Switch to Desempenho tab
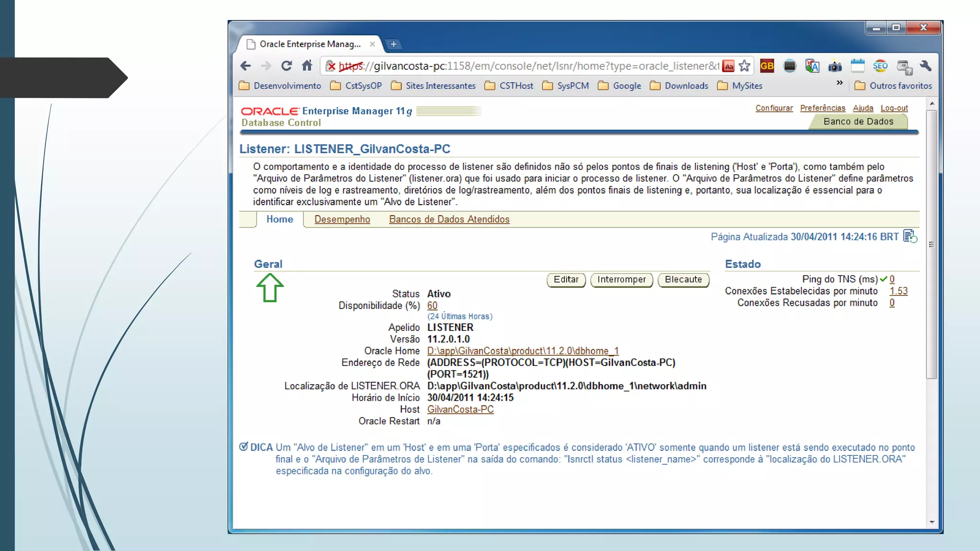 click(342, 220)
